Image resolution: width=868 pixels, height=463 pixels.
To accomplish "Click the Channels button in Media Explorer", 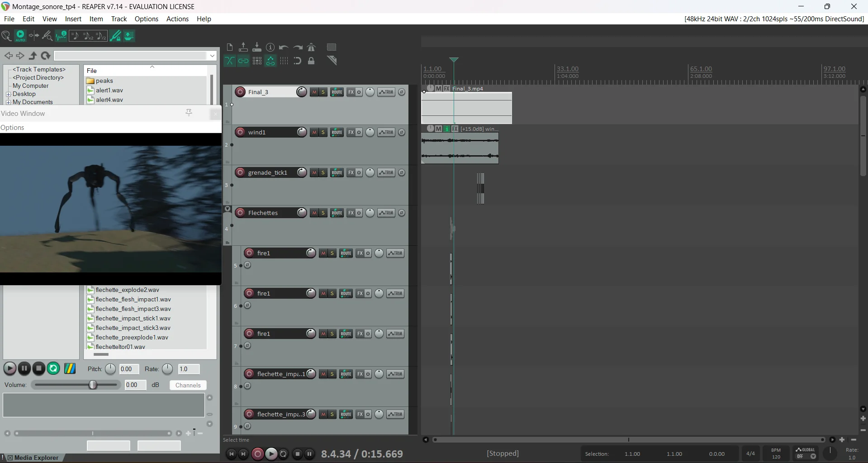I will click(x=188, y=385).
